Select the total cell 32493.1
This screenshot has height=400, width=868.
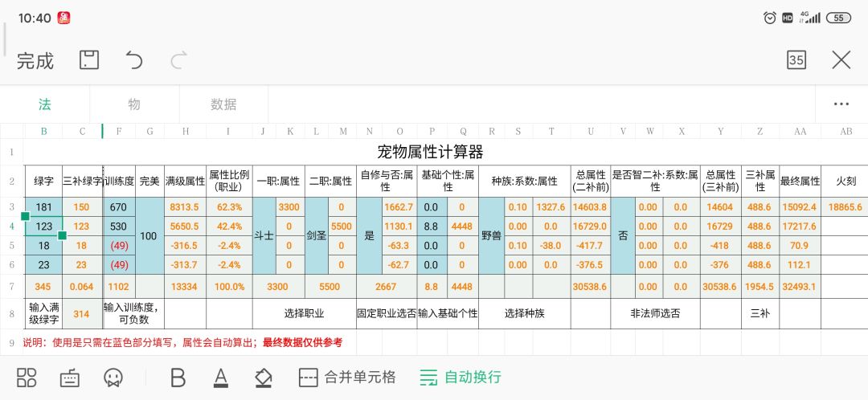(800, 287)
